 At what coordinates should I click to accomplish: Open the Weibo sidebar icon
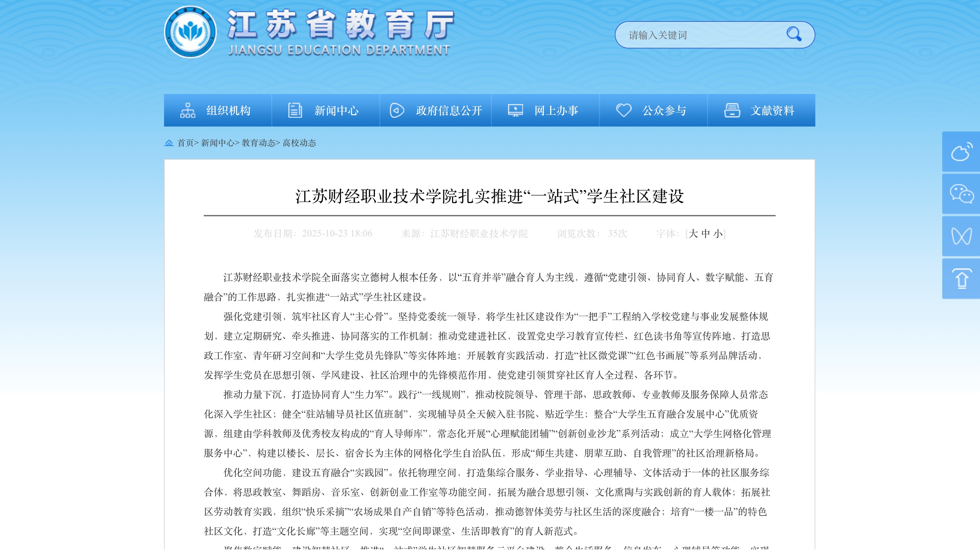(x=961, y=152)
